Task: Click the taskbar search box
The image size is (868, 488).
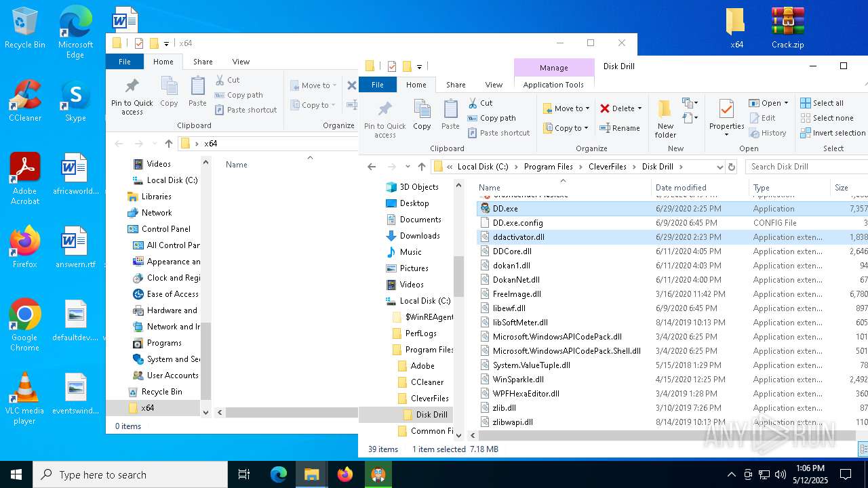Action: pos(130,474)
